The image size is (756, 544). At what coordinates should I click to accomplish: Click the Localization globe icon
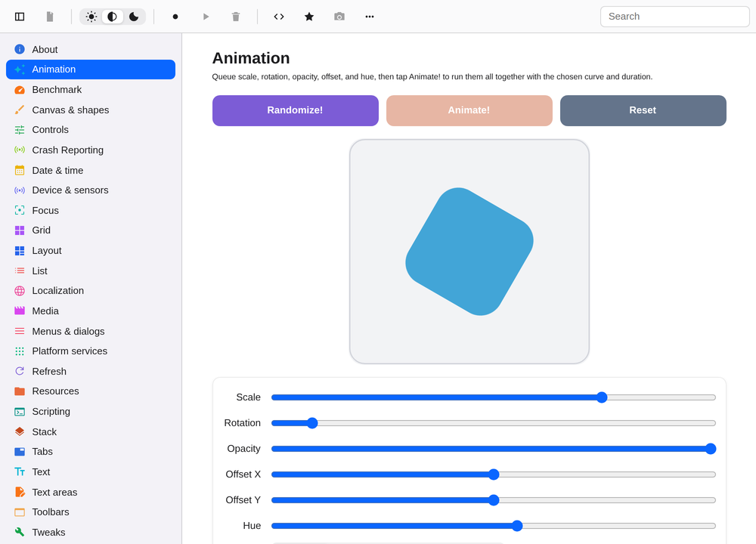(x=20, y=291)
